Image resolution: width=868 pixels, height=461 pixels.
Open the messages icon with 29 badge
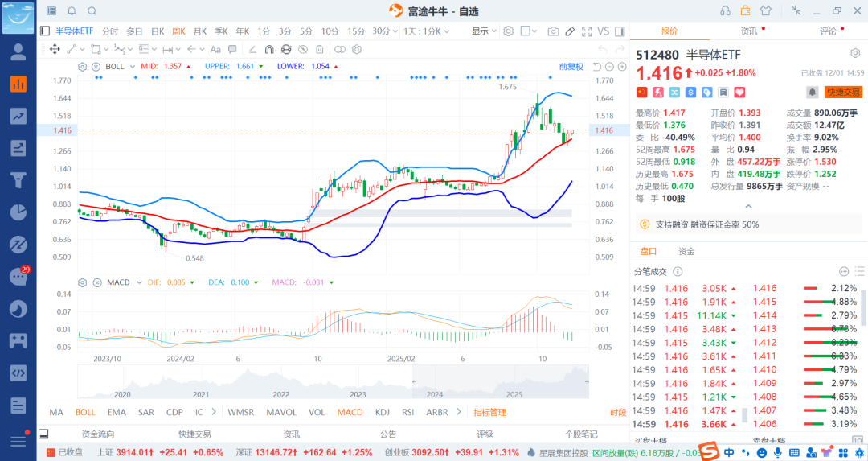[18, 277]
